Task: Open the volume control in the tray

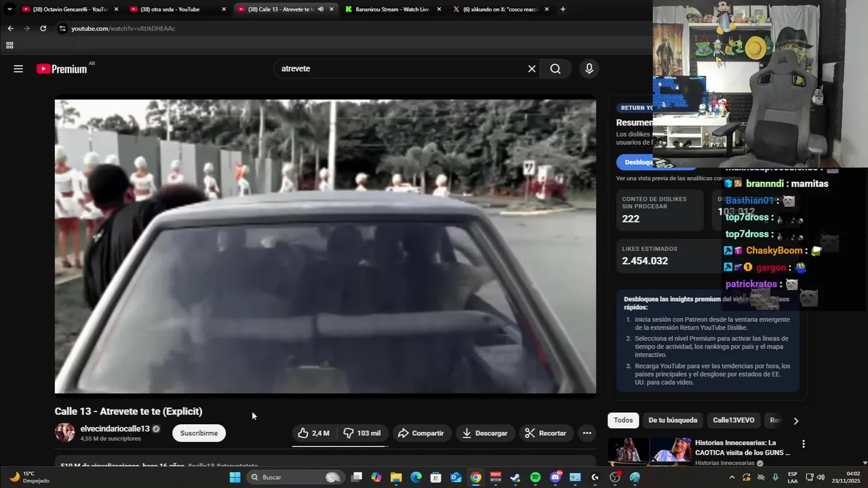Action: (x=822, y=477)
